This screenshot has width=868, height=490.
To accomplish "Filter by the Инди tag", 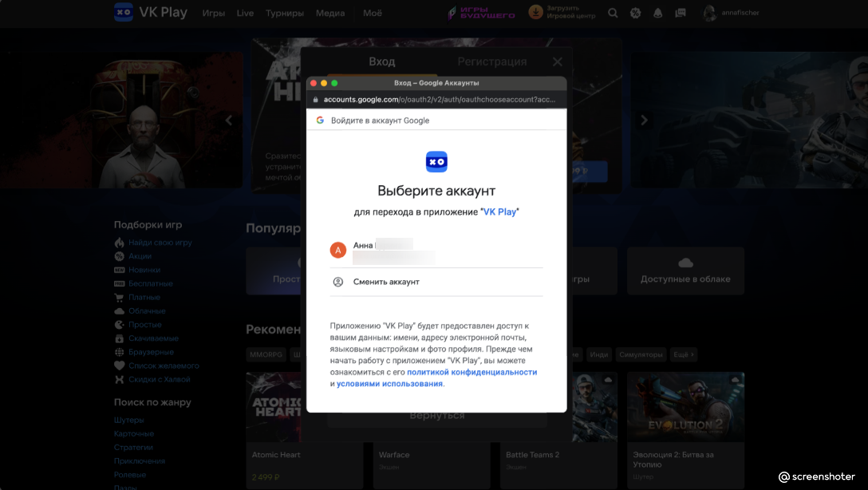I will (598, 354).
